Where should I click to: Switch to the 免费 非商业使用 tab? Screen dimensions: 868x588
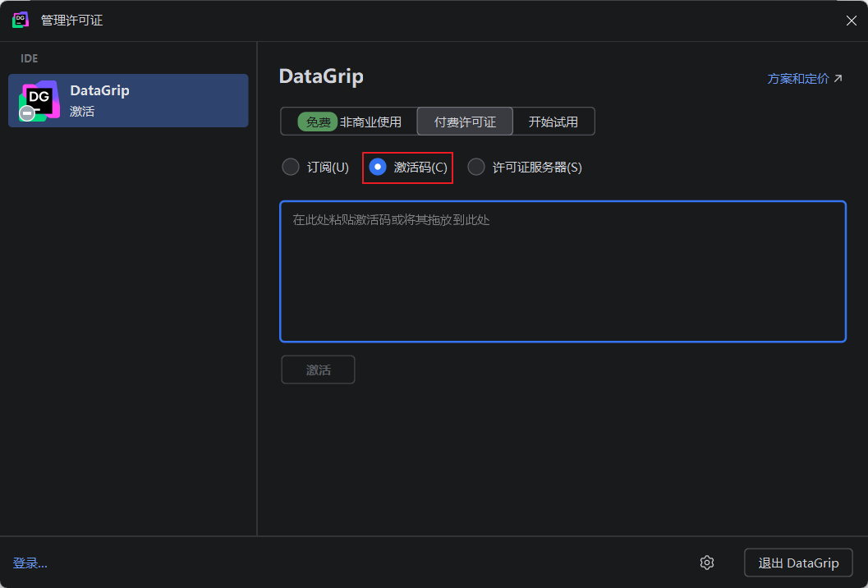pos(349,122)
